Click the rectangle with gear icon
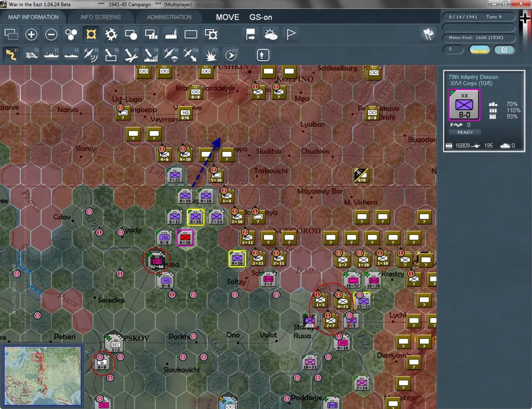The width and height of the screenshot is (532, 409). tap(211, 34)
